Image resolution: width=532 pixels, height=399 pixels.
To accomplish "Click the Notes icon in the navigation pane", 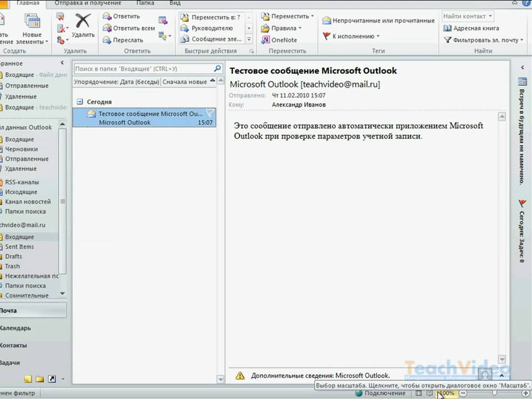I will (x=28, y=379).
